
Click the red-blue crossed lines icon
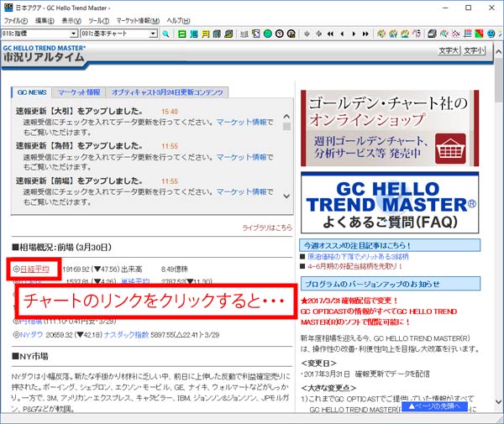(x=456, y=34)
